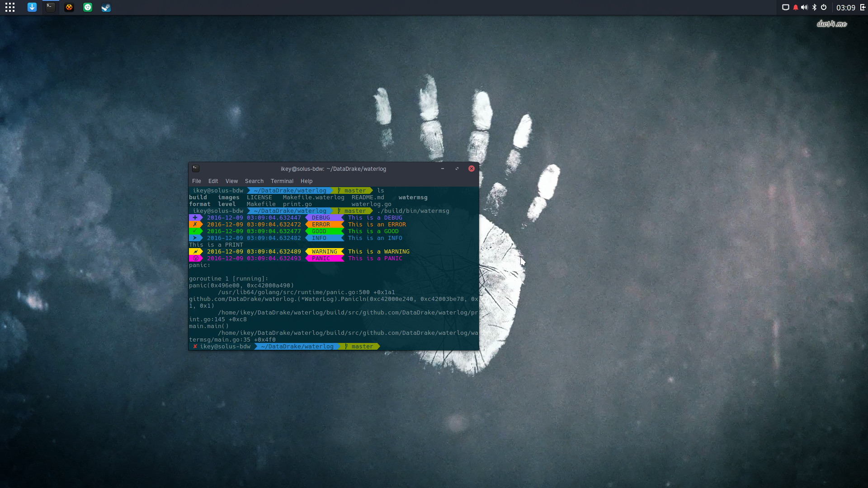The height and width of the screenshot is (488, 868).
Task: Minimize the terminal window
Action: pos(443,169)
